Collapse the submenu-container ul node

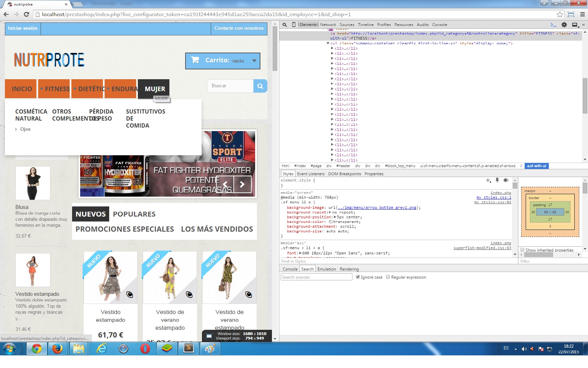(328, 43)
